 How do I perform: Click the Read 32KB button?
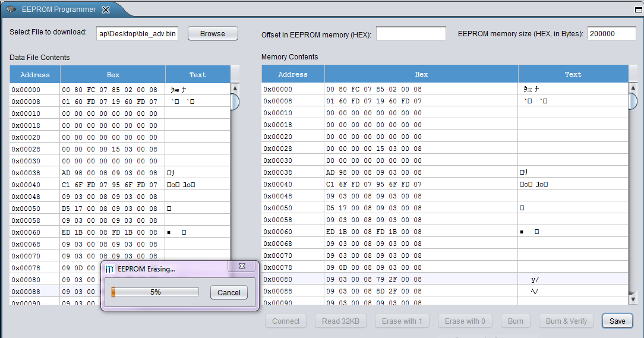(x=340, y=321)
